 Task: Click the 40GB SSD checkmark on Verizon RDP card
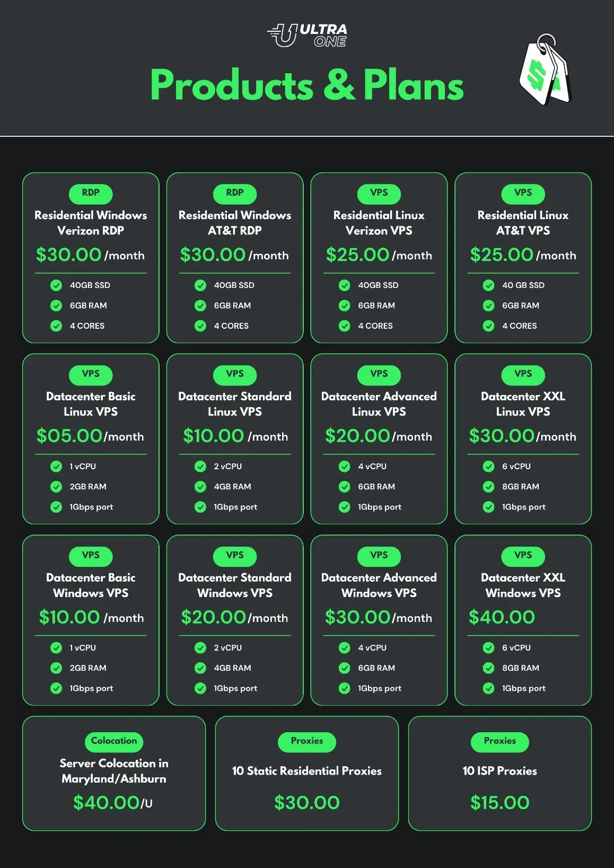coord(56,285)
